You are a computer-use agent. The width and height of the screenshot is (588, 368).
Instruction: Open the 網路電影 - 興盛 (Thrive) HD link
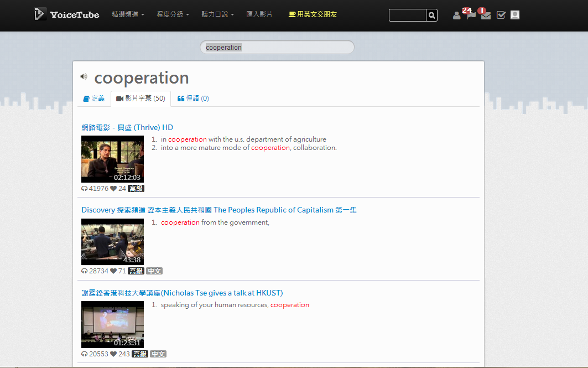(127, 127)
